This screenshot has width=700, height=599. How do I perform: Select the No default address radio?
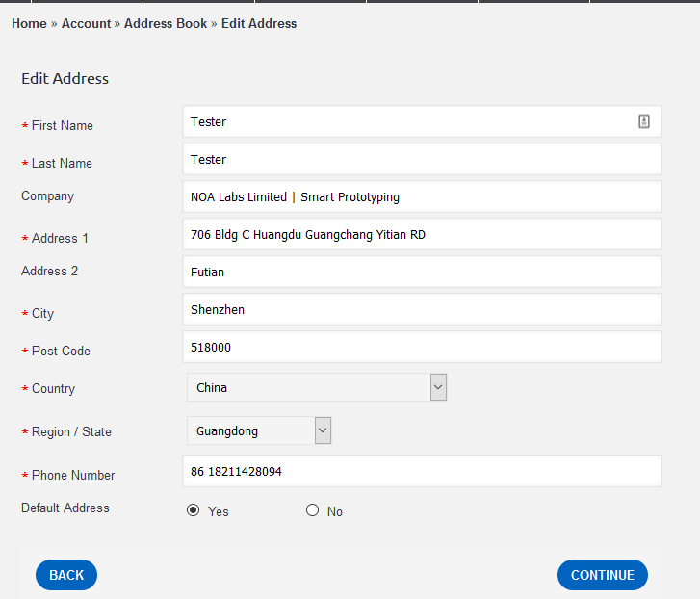pyautogui.click(x=313, y=510)
